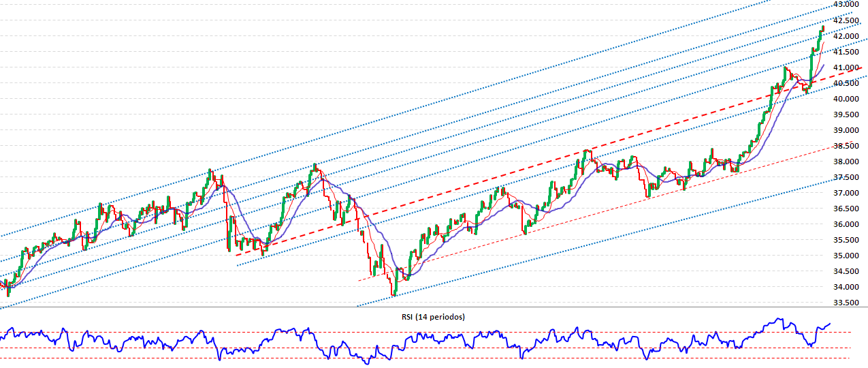Click the 34.000 price axis label
This screenshot has width=868, height=368.
848,287
